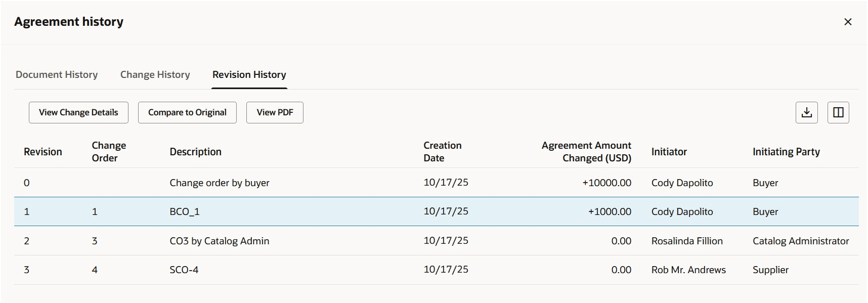Select the Revision History tab
868x303 pixels.
click(249, 74)
